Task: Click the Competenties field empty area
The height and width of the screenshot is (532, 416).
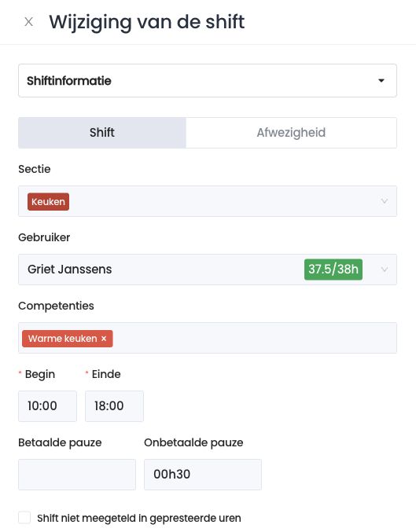Action: 255,338
